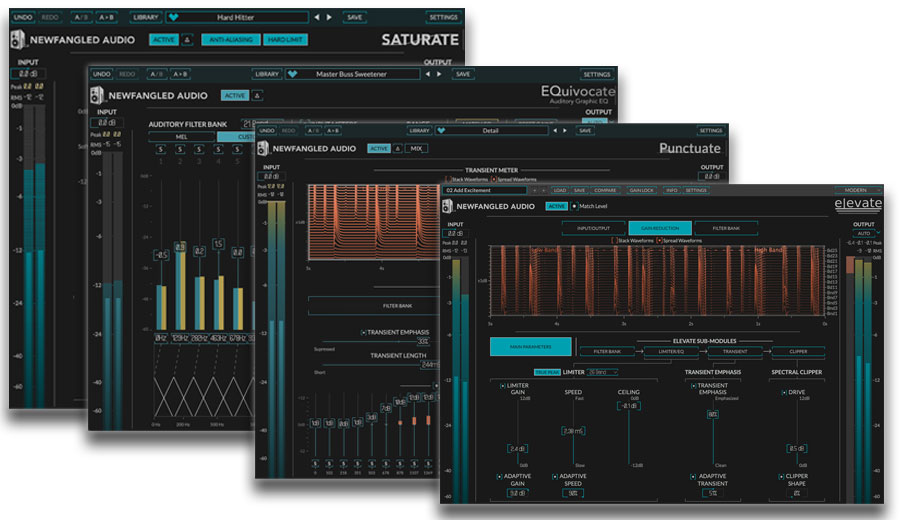Click the delta icon beside Active in Saturate
900x520 pixels.
[187, 40]
